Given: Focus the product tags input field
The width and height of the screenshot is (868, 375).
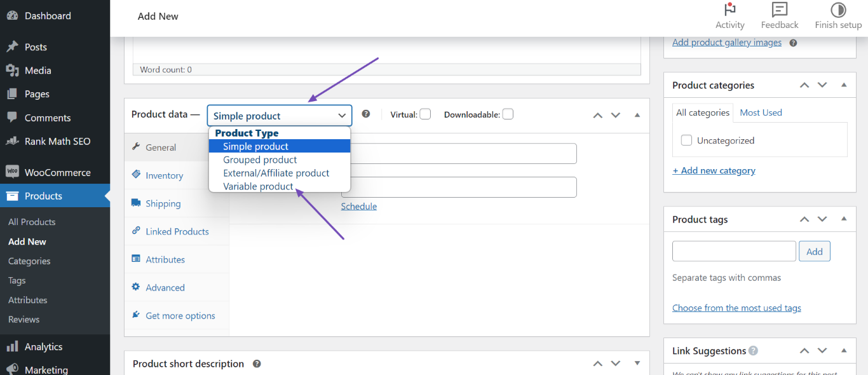Looking at the screenshot, I should pos(734,251).
